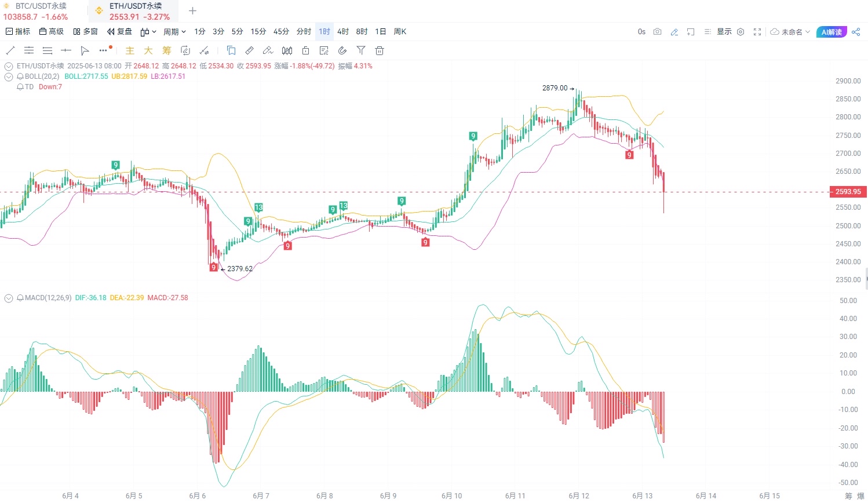Click the ruler measurement tool
The width and height of the screenshot is (868, 503).
(250, 50)
